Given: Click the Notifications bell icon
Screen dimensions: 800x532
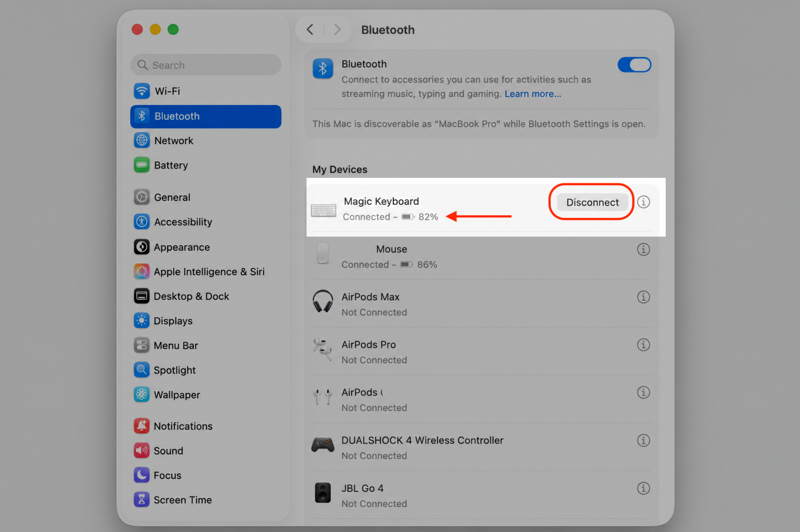Looking at the screenshot, I should [x=142, y=426].
